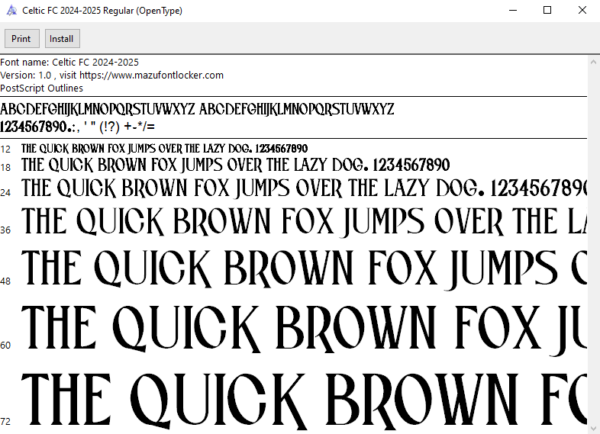Click the alphabet sample line ABCDEFGHIJKLMNOPQRSTUVWXYZ
The image size is (600, 434).
tap(197, 109)
